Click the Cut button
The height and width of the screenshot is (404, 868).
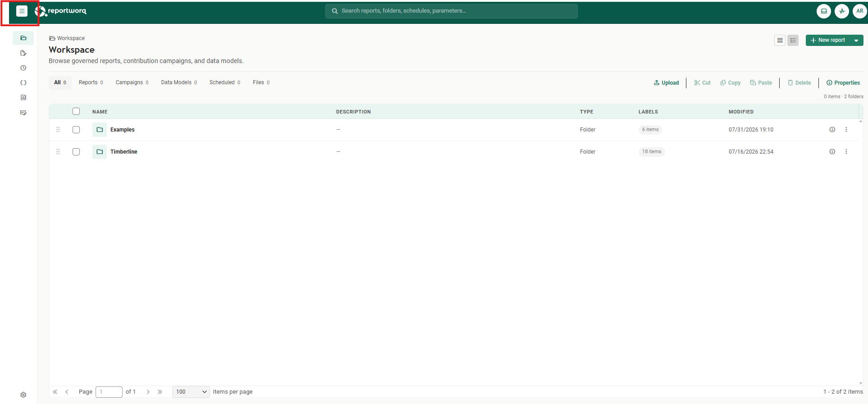pos(703,83)
